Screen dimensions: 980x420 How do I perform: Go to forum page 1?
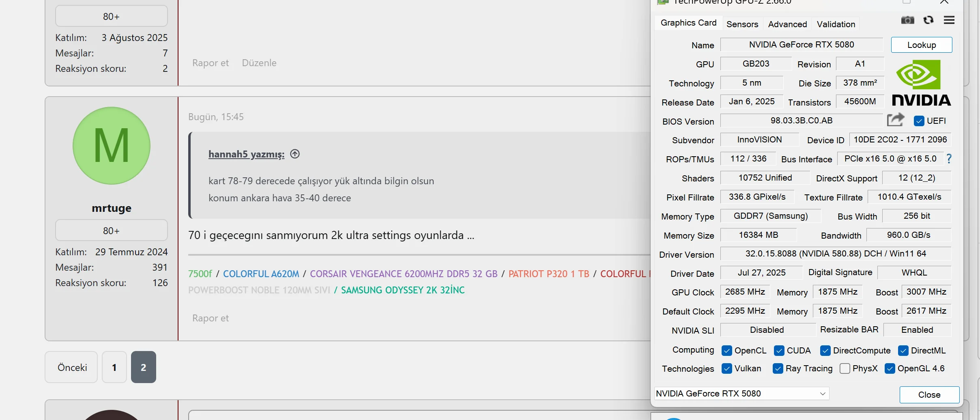pos(114,367)
